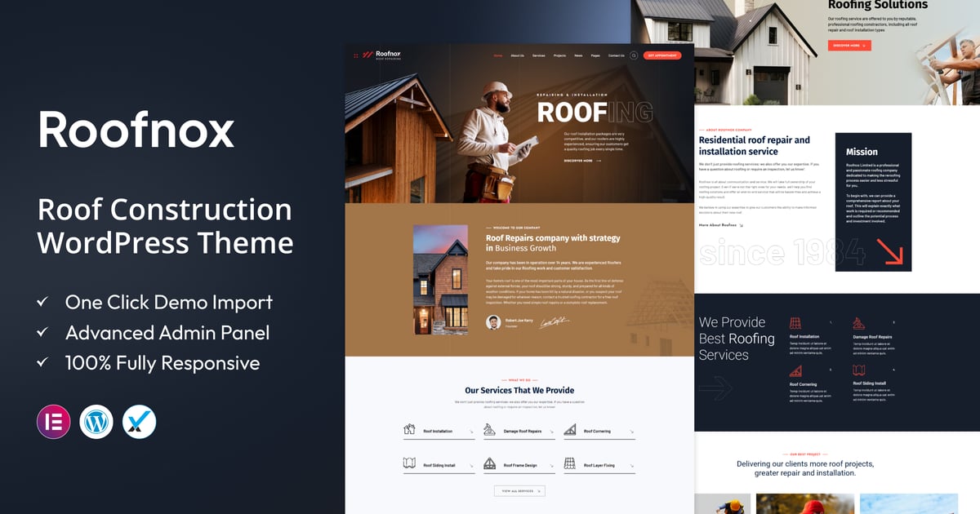Viewport: 980px width, 514px height.
Task: Open the Pages menu item
Action: pos(595,55)
